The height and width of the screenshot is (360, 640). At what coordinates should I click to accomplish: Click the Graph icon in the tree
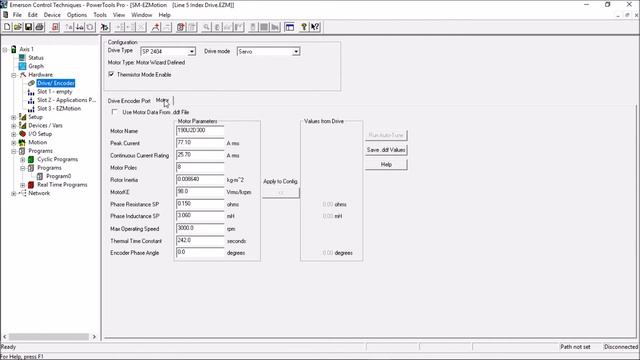point(22,66)
